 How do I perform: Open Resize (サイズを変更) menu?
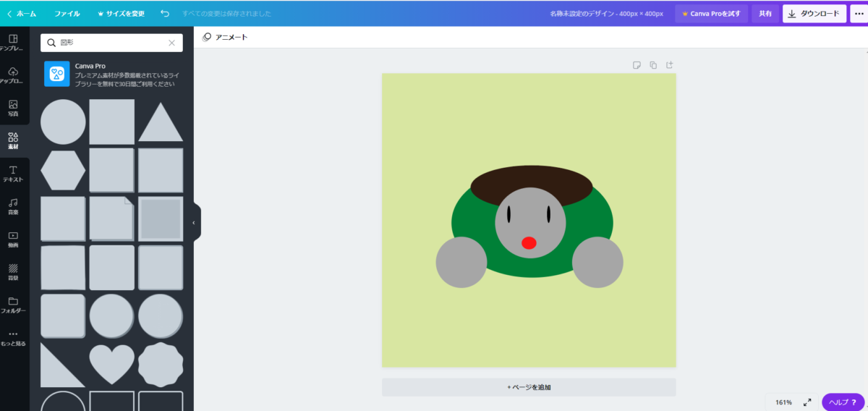[121, 13]
